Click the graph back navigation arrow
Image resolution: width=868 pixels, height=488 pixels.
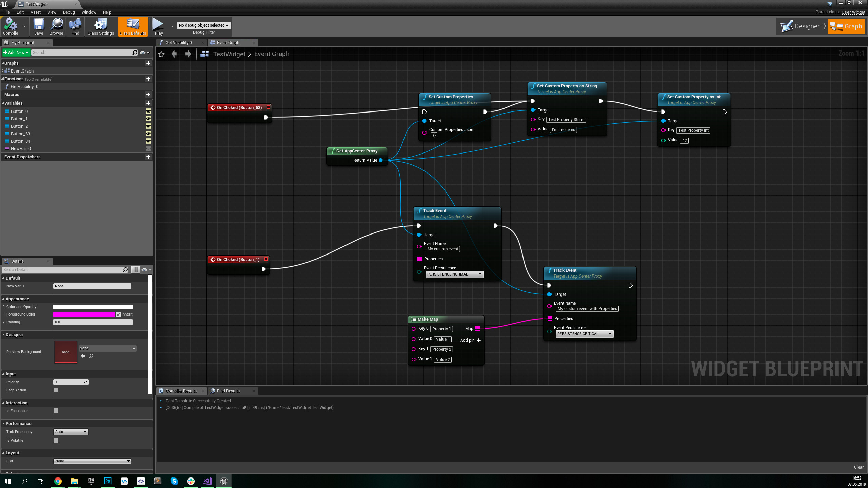174,54
